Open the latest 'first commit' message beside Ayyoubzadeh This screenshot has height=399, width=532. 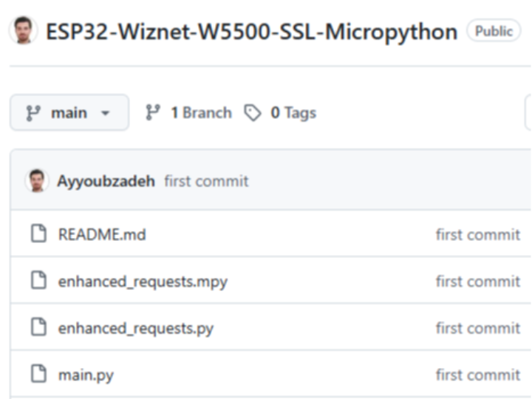[x=206, y=181]
